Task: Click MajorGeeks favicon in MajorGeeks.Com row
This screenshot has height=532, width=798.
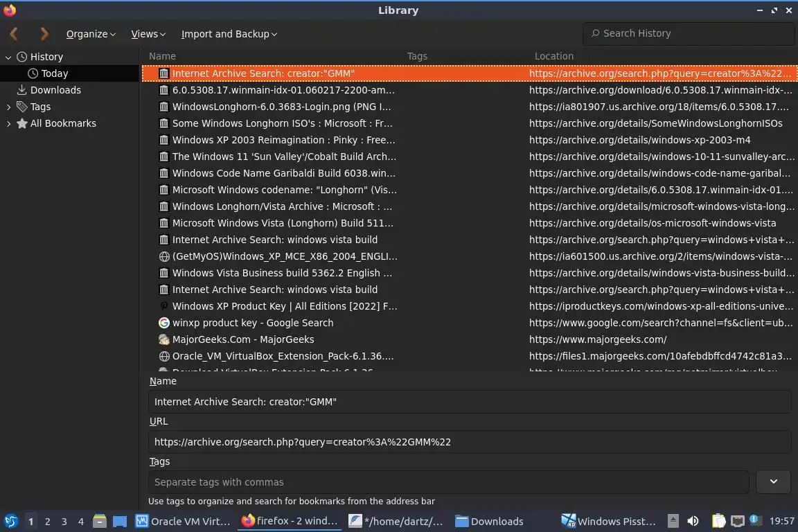Action: pyautogui.click(x=164, y=339)
